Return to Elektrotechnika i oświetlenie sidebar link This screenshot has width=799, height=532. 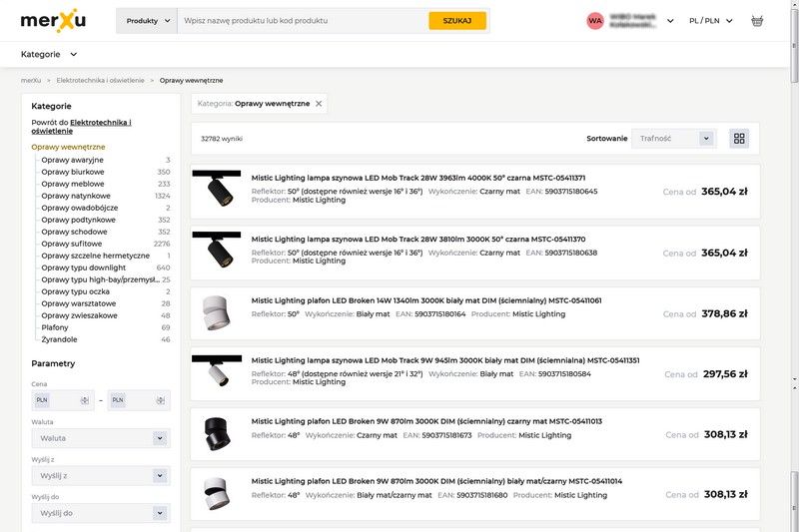point(82,126)
